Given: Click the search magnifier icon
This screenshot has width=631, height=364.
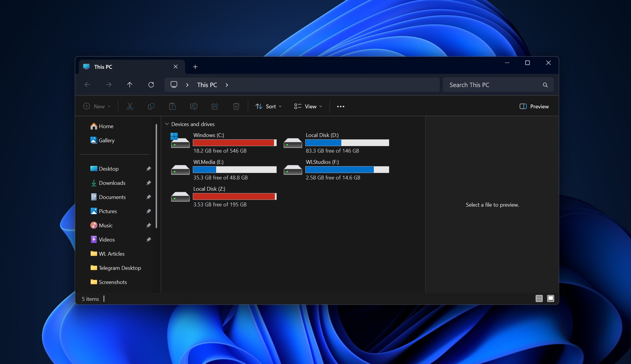Looking at the screenshot, I should coord(545,85).
